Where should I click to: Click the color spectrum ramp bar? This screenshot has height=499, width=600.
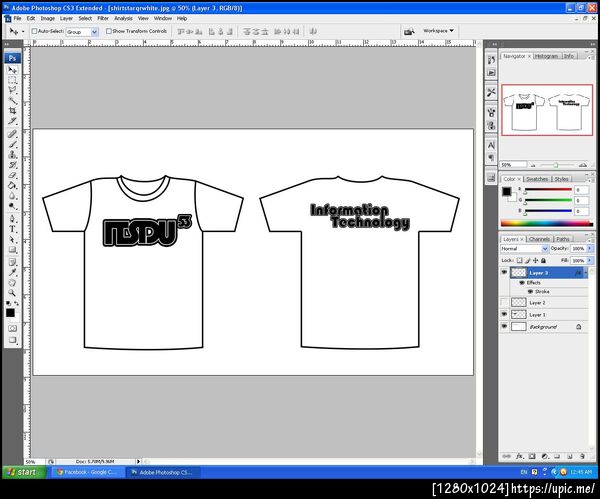(547, 223)
